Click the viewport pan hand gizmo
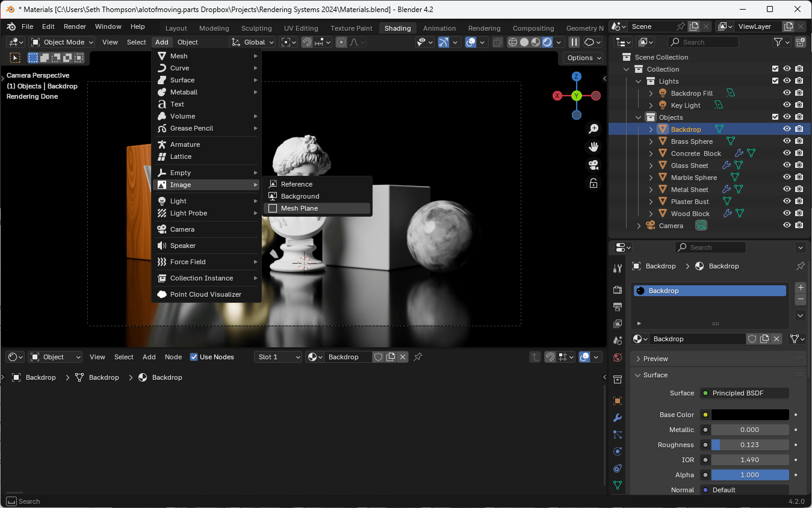The width and height of the screenshot is (812, 508). click(594, 147)
